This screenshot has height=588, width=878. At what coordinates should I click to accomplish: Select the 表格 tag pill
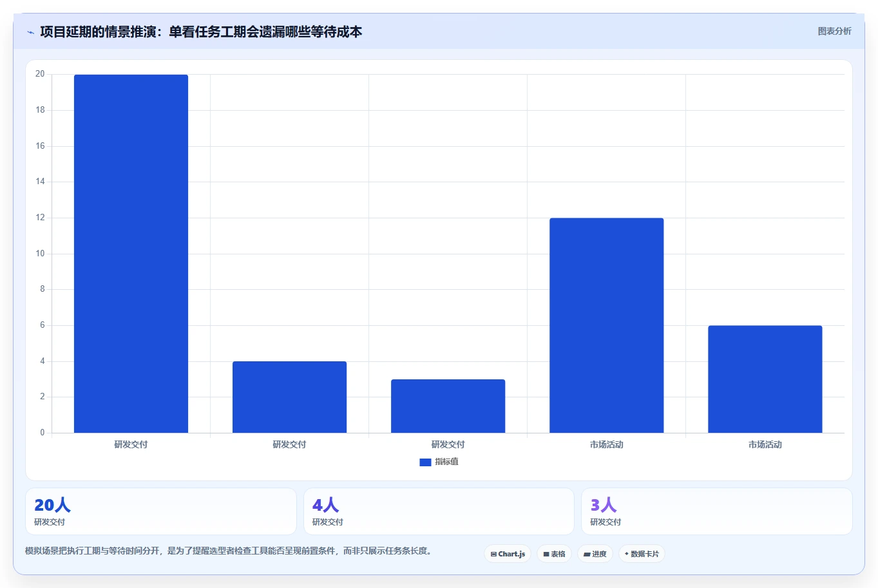pyautogui.click(x=554, y=554)
